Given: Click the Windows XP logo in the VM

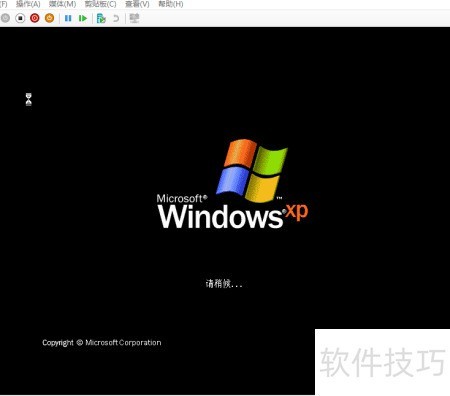Looking at the screenshot, I should click(x=252, y=171).
